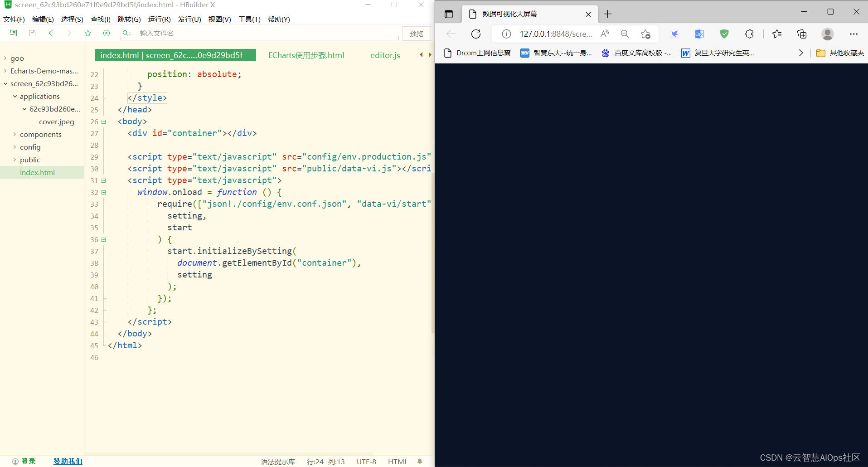This screenshot has width=868, height=467.
Task: Collapse the 62c93bd260e... subfolder
Action: 24,109
